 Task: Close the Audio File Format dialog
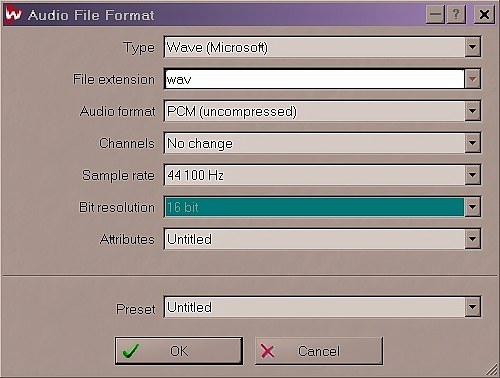click(x=484, y=15)
